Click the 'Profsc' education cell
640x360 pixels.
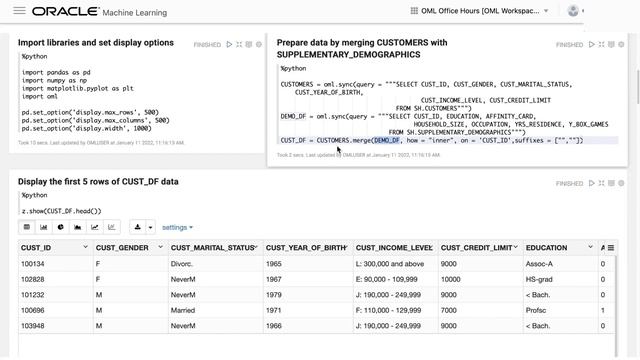[560, 310]
